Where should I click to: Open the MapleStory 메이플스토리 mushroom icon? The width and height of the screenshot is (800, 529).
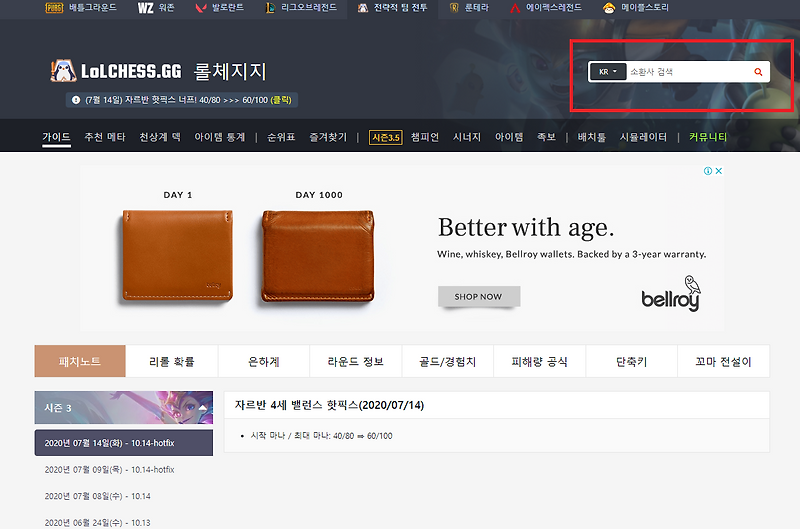[609, 8]
